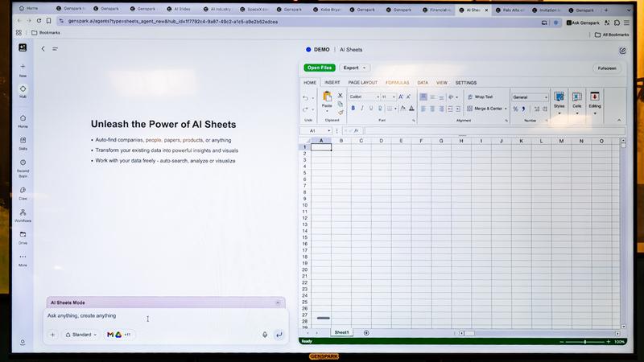
Task: Select the Sheet1 tab
Action: (341, 332)
